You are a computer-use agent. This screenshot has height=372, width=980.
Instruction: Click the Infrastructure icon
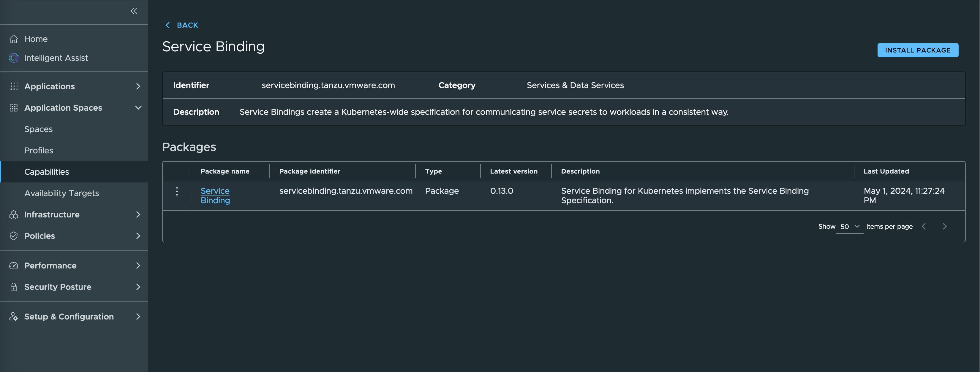click(14, 214)
